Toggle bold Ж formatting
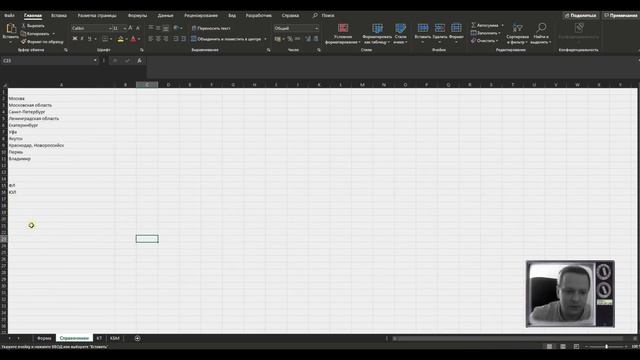 [x=75, y=39]
